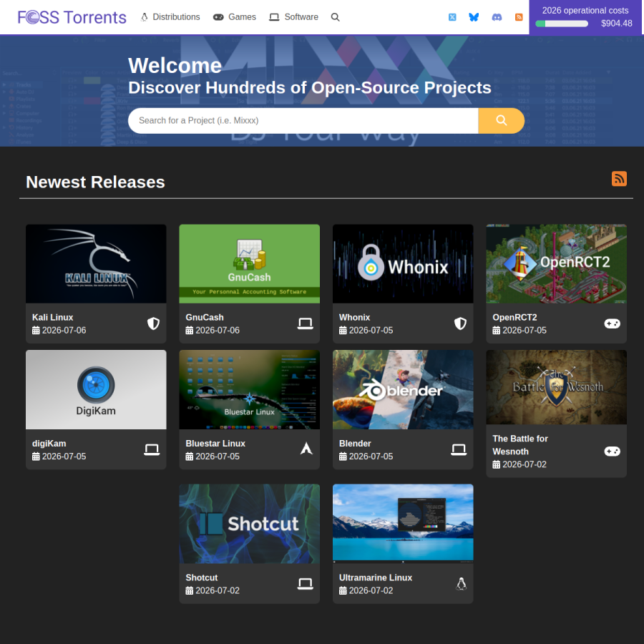Open the digiKam title link
Image resolution: width=644 pixels, height=644 pixels.
point(49,444)
